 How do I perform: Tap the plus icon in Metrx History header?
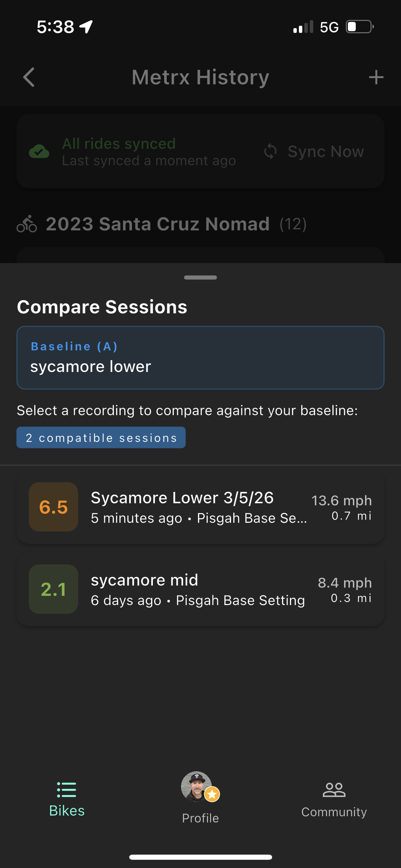pyautogui.click(x=376, y=77)
